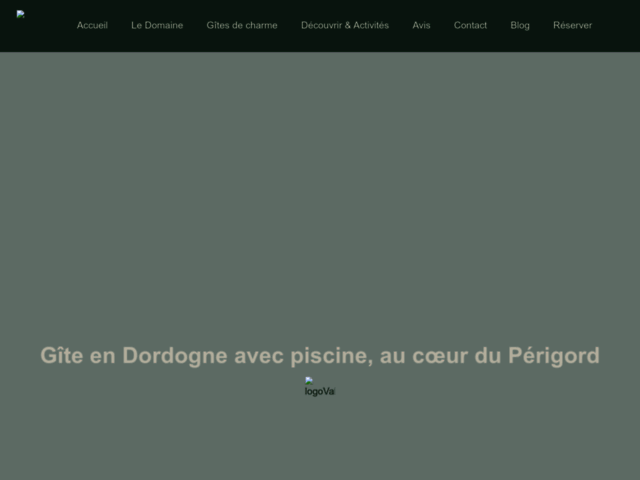The width and height of the screenshot is (640, 480).
Task: Open the Avis page
Action: coord(421,25)
